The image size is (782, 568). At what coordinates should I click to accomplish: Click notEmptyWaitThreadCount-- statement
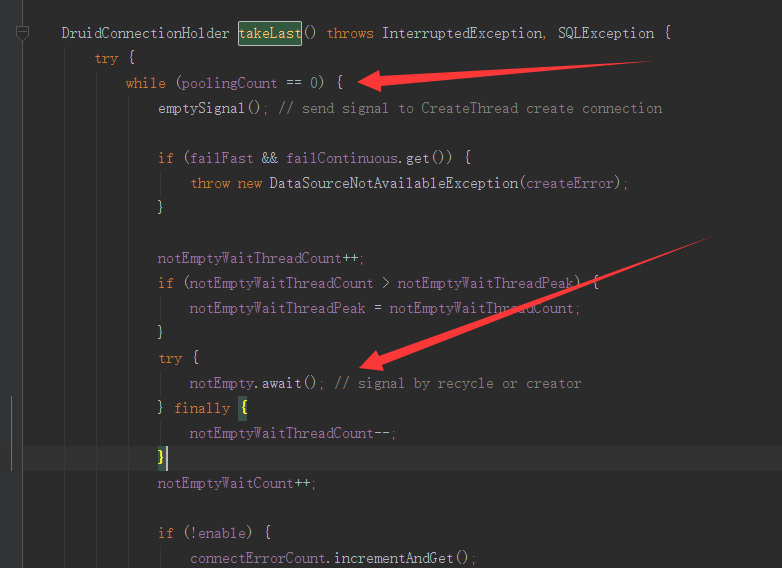click(290, 433)
